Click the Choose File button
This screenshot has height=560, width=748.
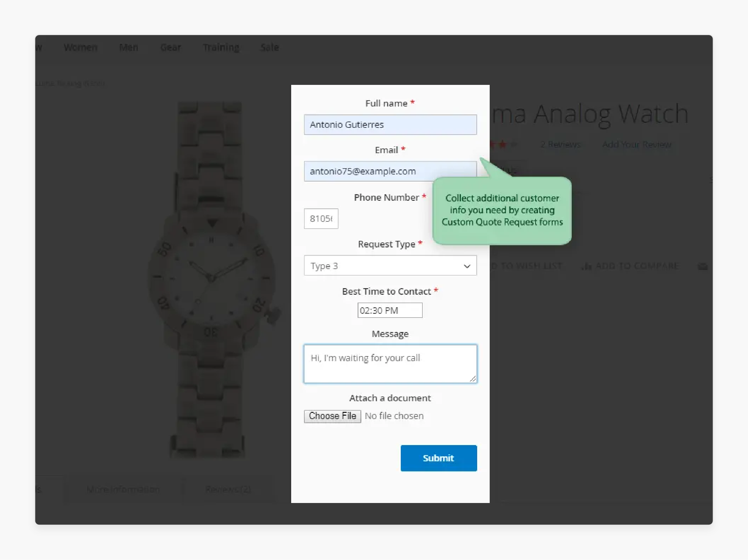click(x=333, y=416)
